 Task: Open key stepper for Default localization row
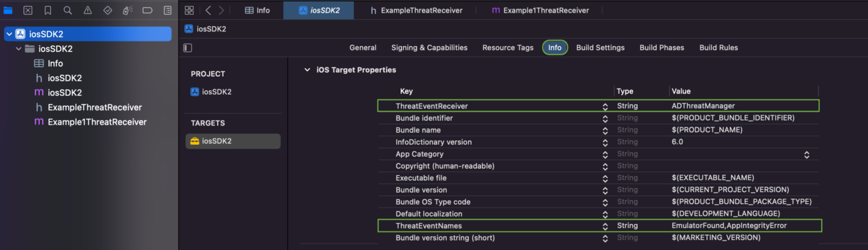(x=605, y=214)
